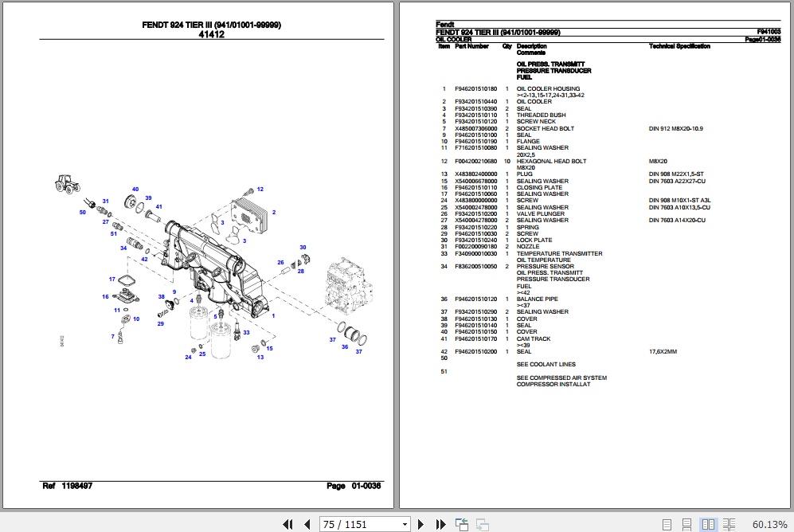Click the tractor diagram on the left page
794x532 pixels.
(x=67, y=183)
